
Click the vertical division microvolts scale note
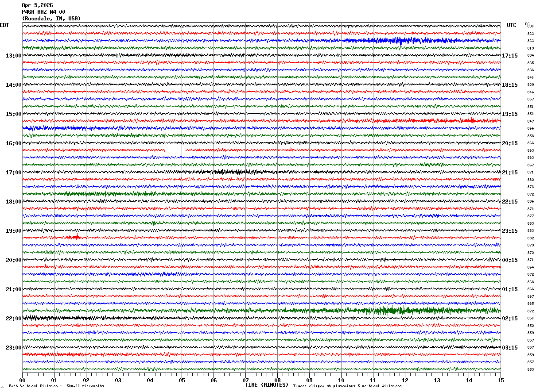56,386
